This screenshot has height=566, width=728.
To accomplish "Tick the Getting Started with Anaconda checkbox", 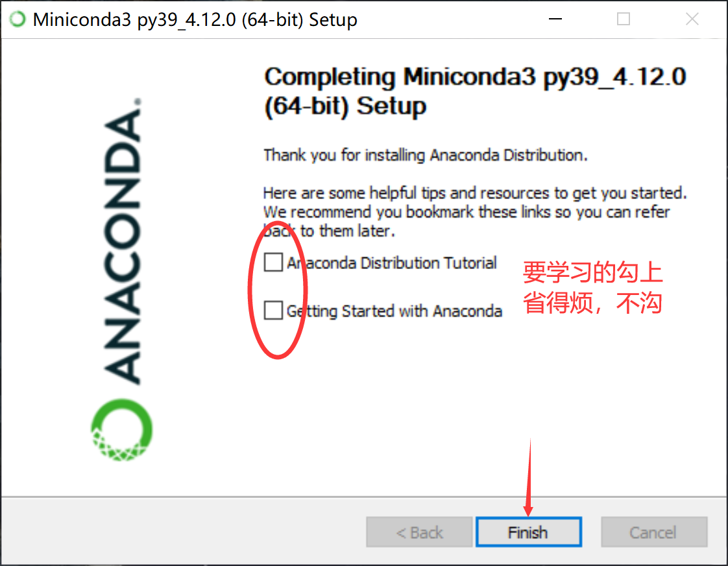I will pyautogui.click(x=273, y=310).
